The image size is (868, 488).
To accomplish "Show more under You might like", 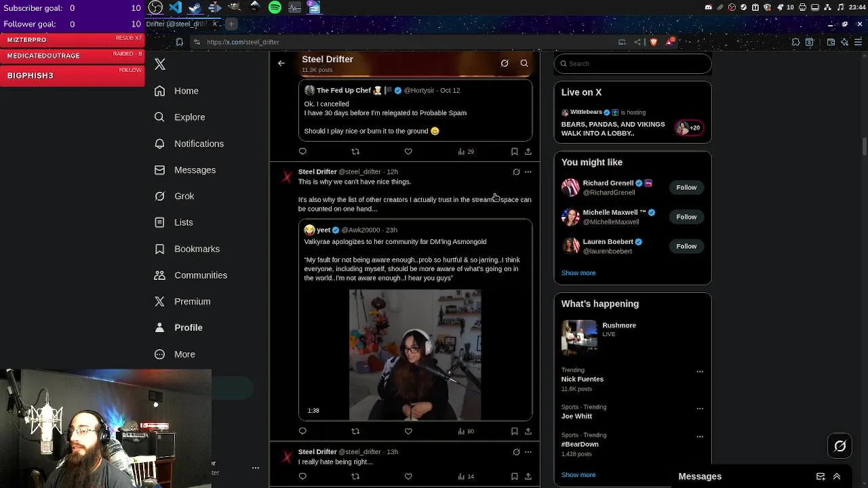I will [x=578, y=273].
